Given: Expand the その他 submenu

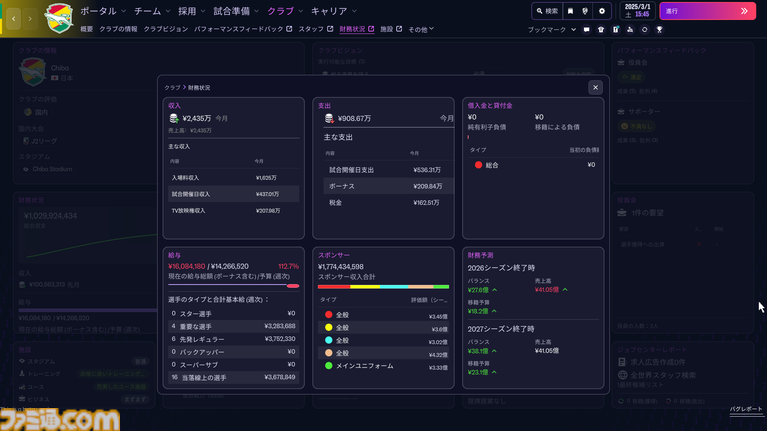Looking at the screenshot, I should click(x=421, y=30).
